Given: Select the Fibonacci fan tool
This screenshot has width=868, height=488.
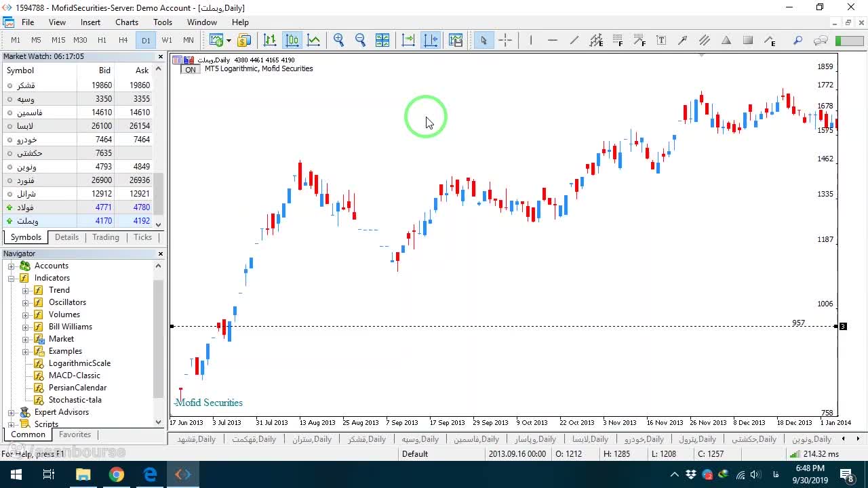Looking at the screenshot, I should coord(639,40).
